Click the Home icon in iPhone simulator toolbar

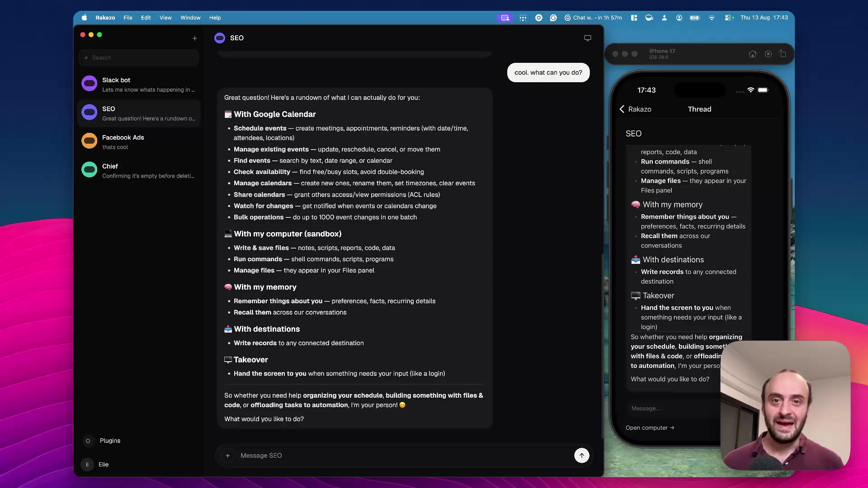pyautogui.click(x=752, y=54)
